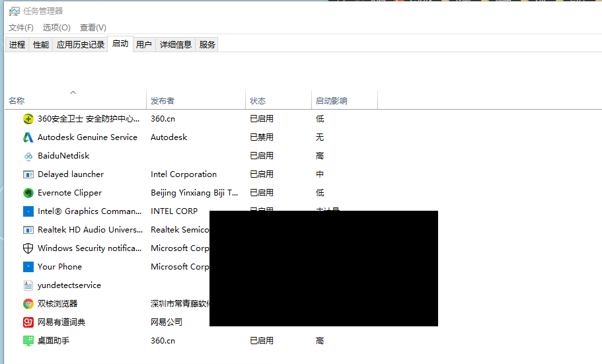
Task: Click 360.cn publisher of 360安全卫士
Action: click(163, 119)
